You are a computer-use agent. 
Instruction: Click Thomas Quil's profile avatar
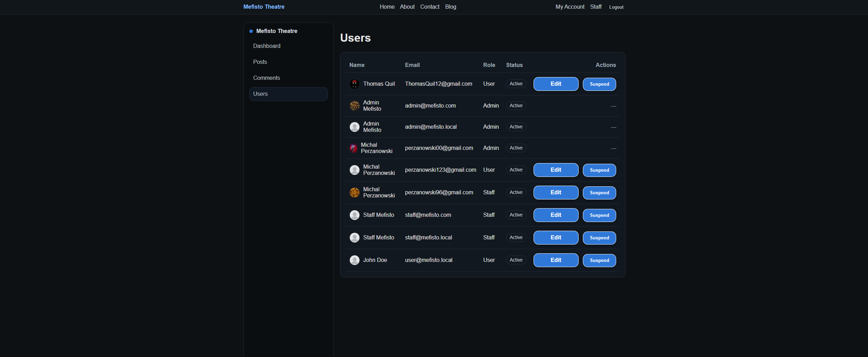point(355,84)
